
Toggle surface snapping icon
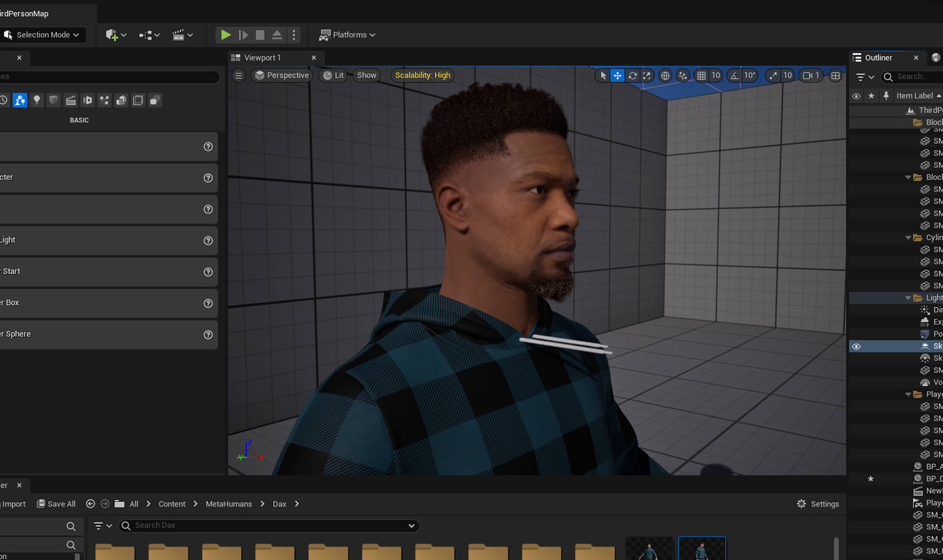683,76
